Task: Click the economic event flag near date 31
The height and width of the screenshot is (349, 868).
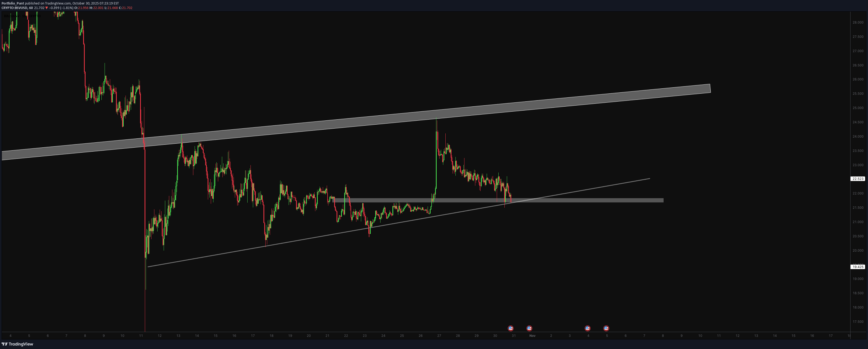Action: [511, 328]
